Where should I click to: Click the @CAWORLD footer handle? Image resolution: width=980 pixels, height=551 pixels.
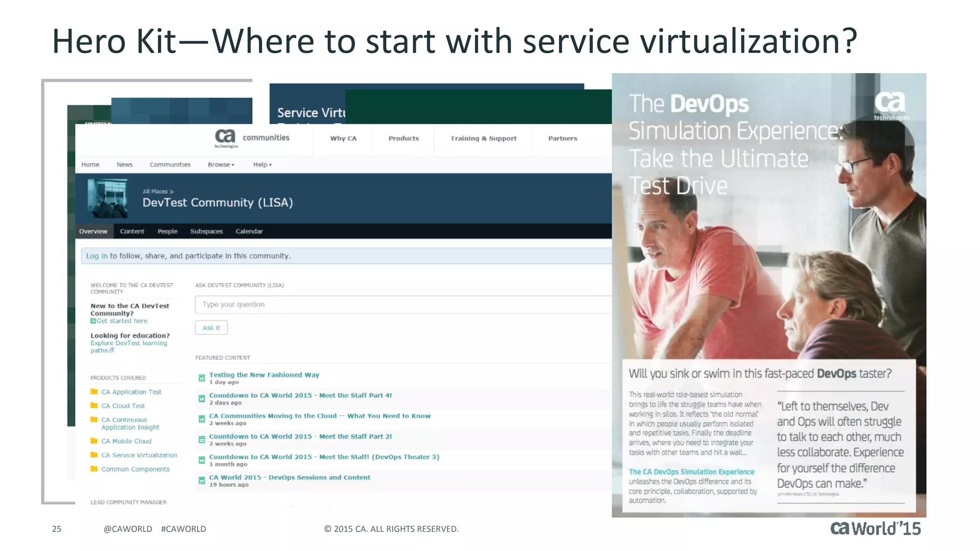click(x=128, y=529)
